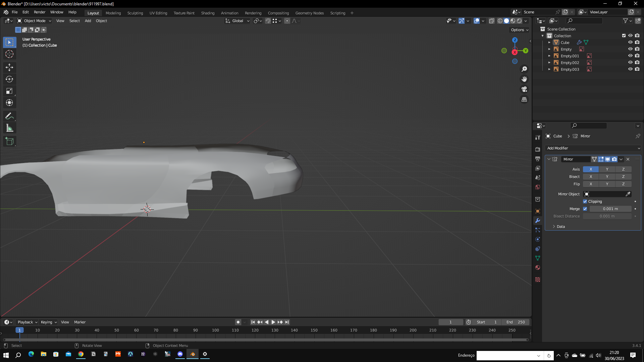This screenshot has width=644, height=362.
Task: Open the Object Mode dropdown
Action: (x=34, y=21)
